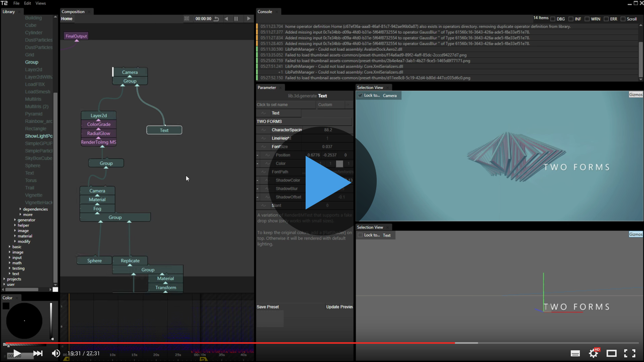Viewport: 644px width, 362px height.
Task: Open video quality settings gear
Action: click(594, 353)
